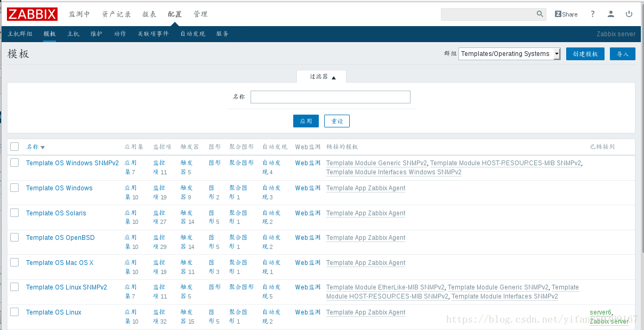Viewport: 644px width, 330px height.
Task: Click the 名称 filter input field
Action: point(331,97)
